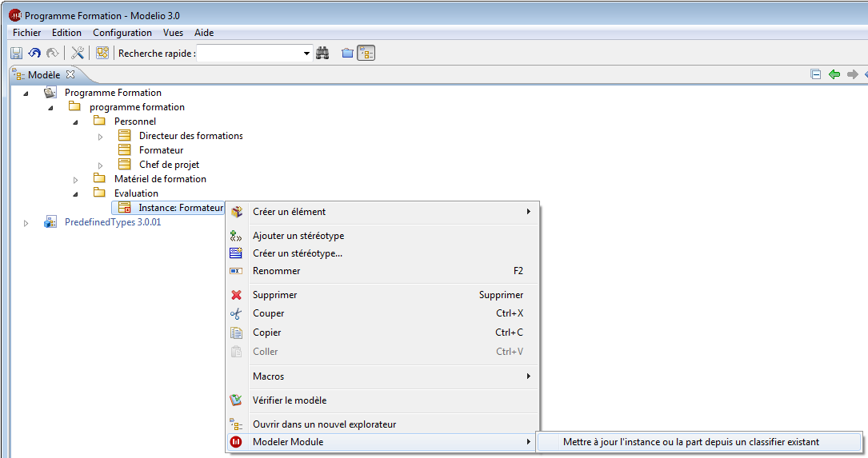Expand PredefinedTypes 3.0.01 node
868x458 pixels.
26,223
